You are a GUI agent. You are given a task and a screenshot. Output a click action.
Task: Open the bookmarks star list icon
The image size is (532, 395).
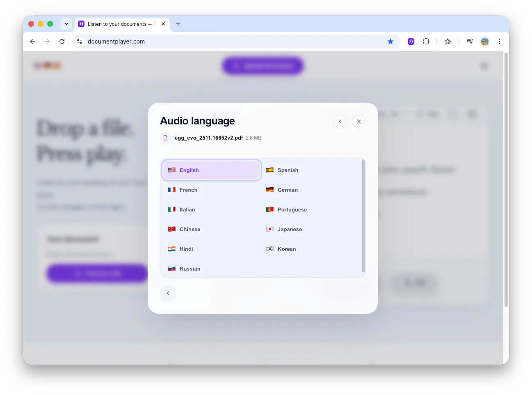point(448,41)
